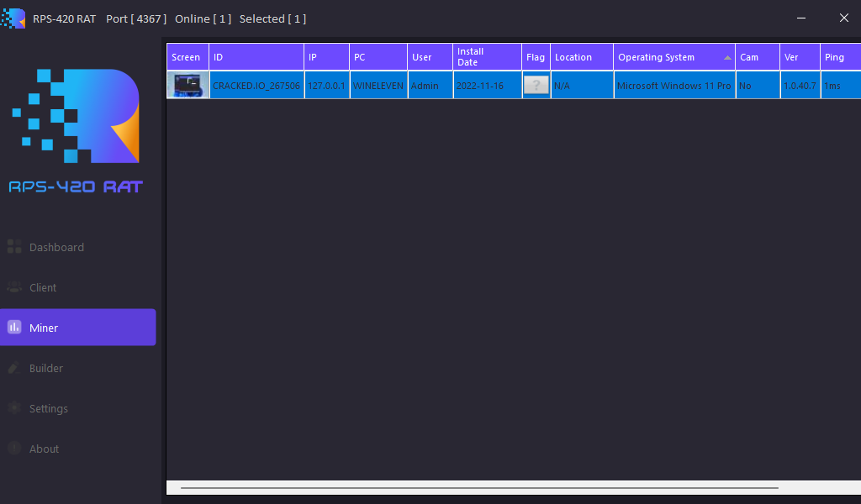This screenshot has height=504, width=861.
Task: Go to the Settings section
Action: click(x=77, y=408)
